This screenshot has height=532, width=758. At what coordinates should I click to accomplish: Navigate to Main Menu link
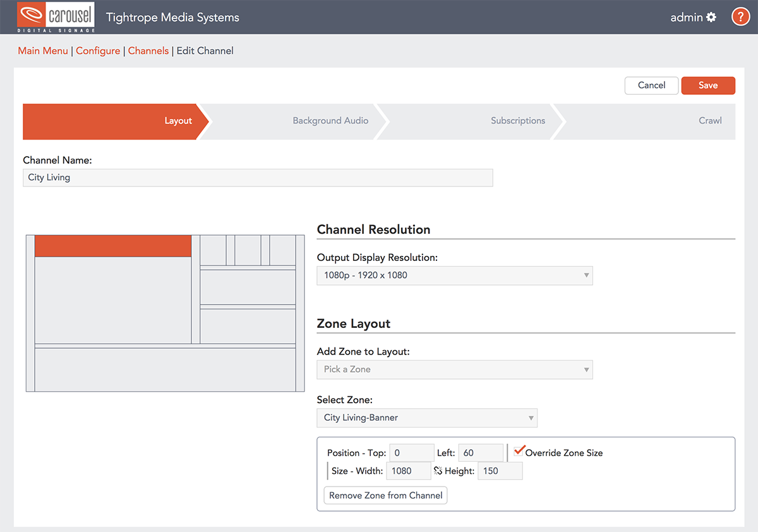tap(43, 51)
